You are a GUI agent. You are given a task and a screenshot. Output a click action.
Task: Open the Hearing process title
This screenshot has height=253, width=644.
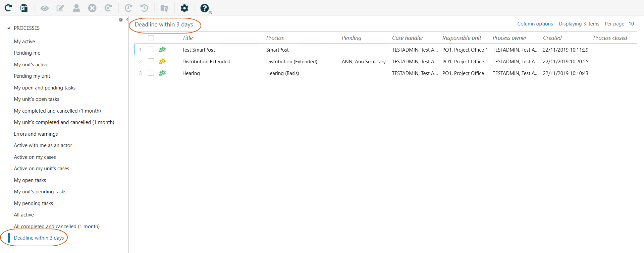point(191,73)
